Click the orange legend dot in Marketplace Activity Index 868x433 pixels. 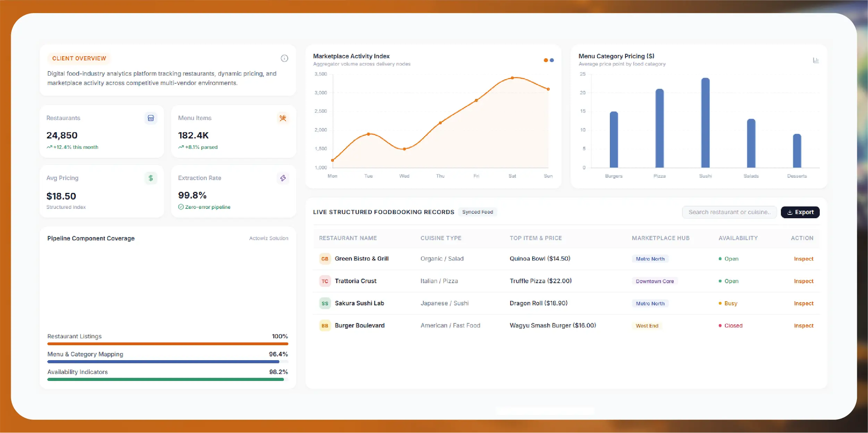click(x=546, y=60)
